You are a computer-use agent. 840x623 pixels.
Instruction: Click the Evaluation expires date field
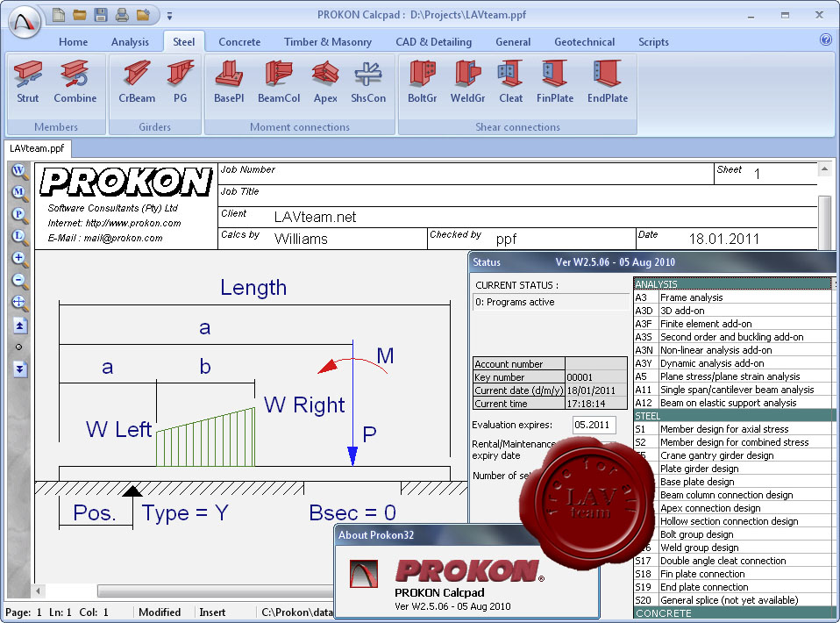[x=594, y=426]
